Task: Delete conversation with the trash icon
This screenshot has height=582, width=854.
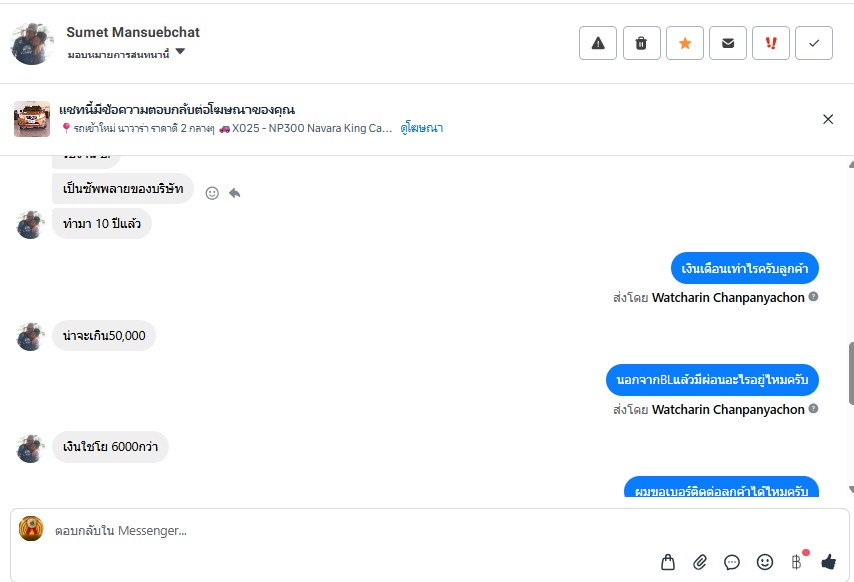Action: [641, 43]
